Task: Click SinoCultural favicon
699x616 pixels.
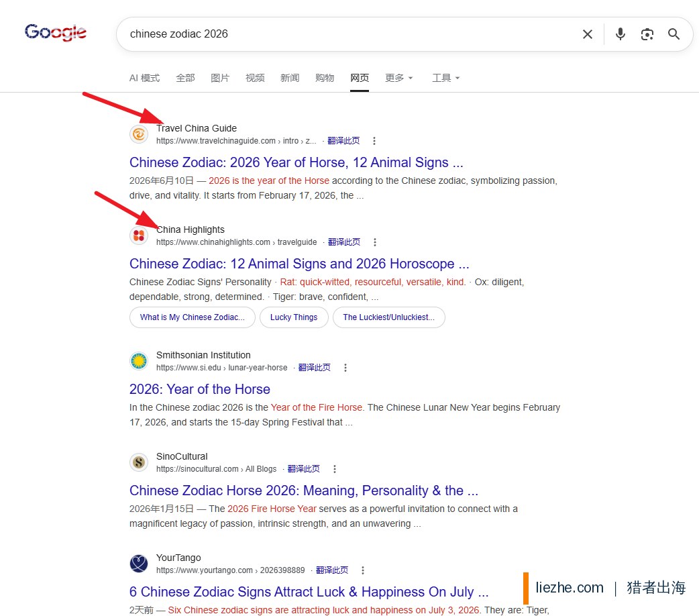Action: click(x=139, y=462)
